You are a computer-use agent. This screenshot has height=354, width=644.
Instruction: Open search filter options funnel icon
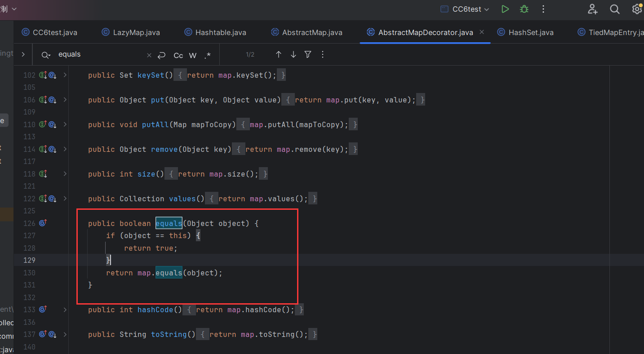pyautogui.click(x=308, y=54)
